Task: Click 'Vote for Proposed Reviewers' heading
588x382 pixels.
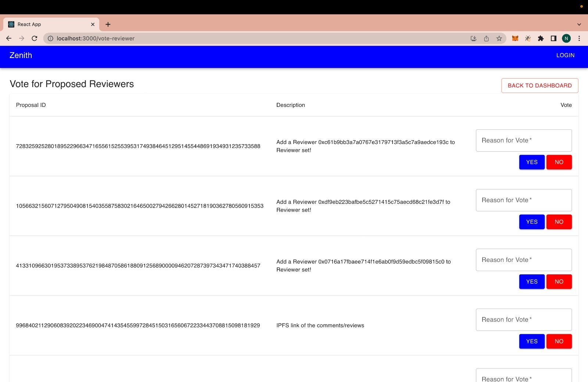Action: point(72,84)
